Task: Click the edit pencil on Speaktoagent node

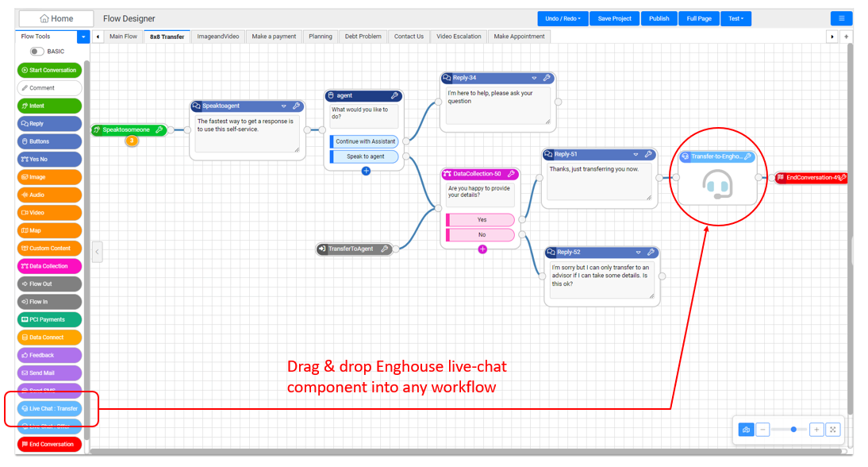Action: [x=296, y=106]
